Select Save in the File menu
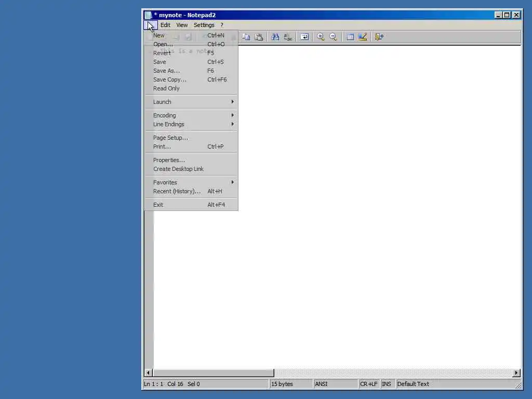532x399 pixels. click(191, 62)
